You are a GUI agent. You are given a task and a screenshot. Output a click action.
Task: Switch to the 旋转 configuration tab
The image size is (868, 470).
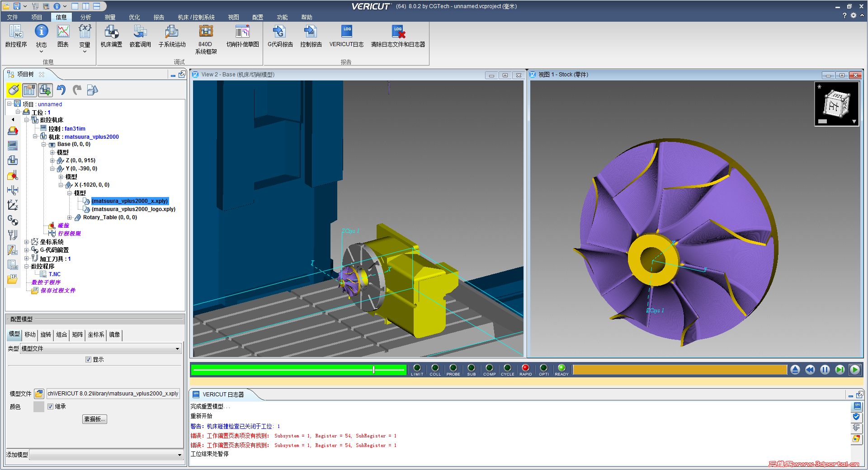pyautogui.click(x=46, y=334)
